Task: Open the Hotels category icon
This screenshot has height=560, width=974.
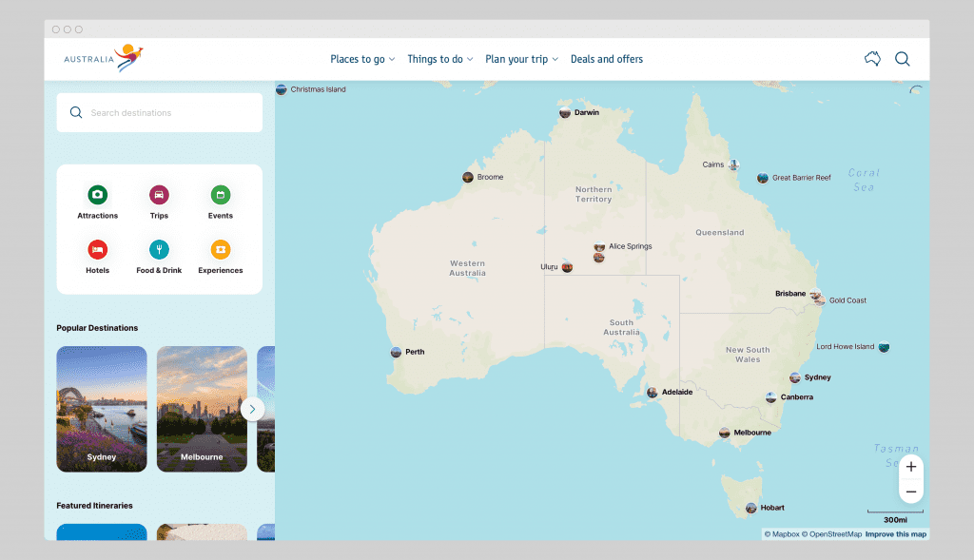Action: pyautogui.click(x=97, y=249)
